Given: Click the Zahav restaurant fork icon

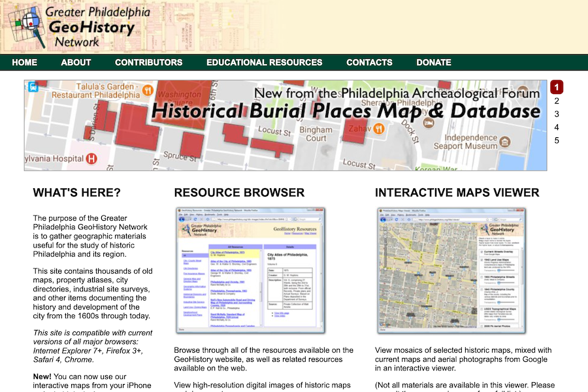Looking at the screenshot, I should (380, 129).
